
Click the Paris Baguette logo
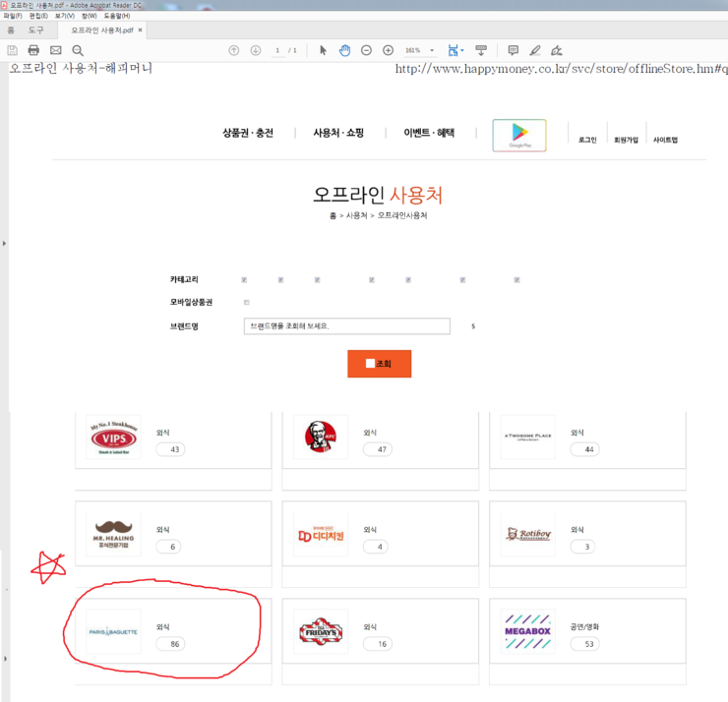tap(114, 631)
